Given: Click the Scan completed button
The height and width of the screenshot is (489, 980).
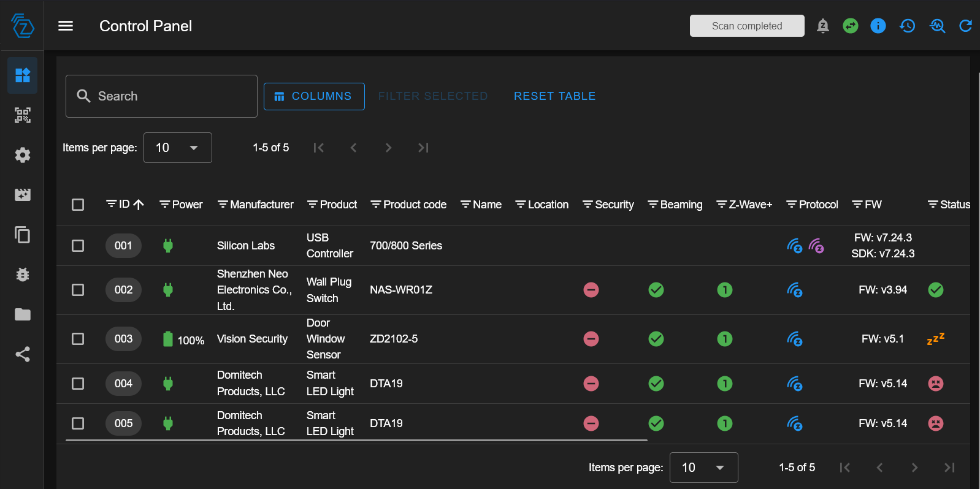Looking at the screenshot, I should click(747, 26).
